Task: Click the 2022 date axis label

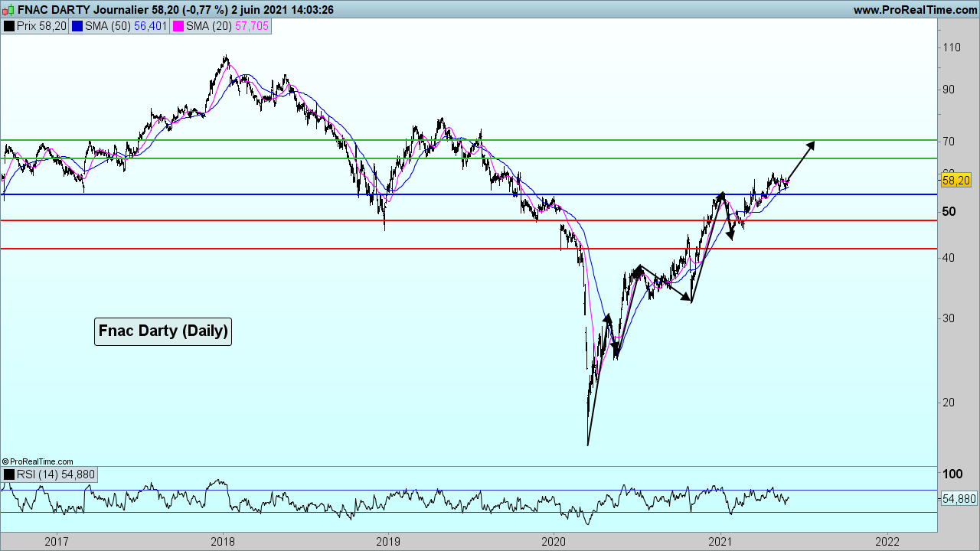Action: [887, 542]
